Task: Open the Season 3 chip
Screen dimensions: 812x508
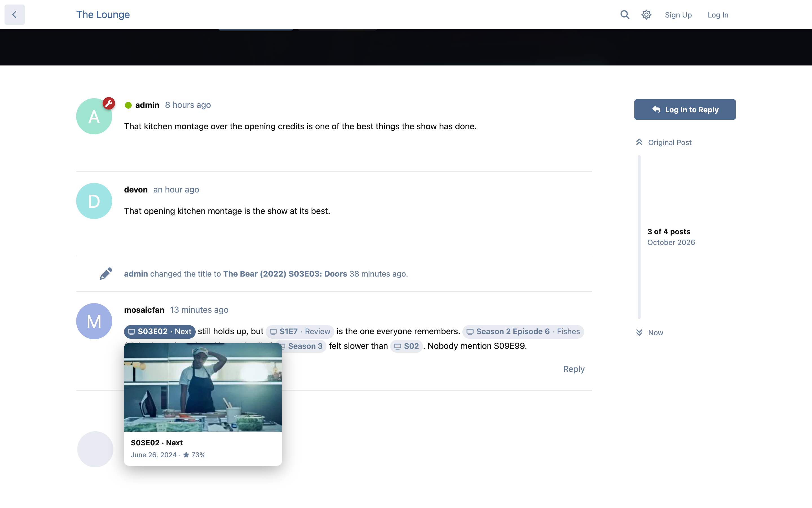Action: [301, 346]
